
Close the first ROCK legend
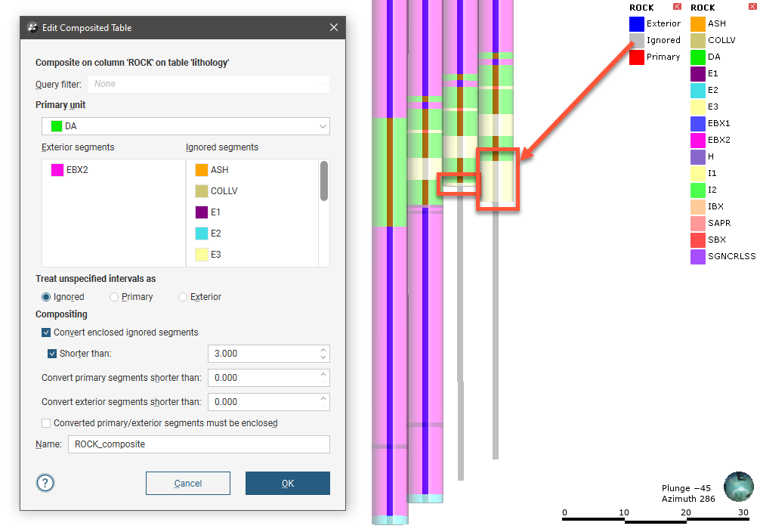point(677,8)
